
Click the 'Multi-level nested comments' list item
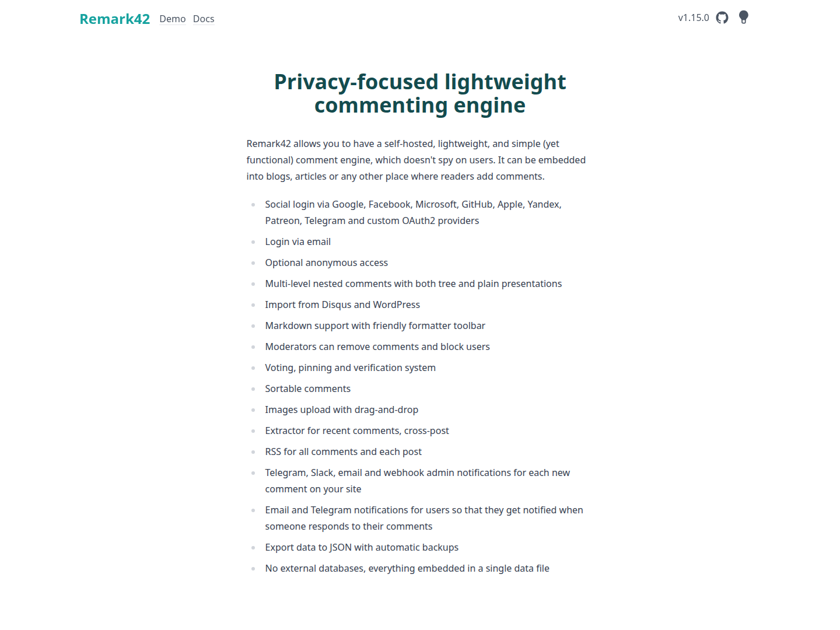pyautogui.click(x=413, y=283)
